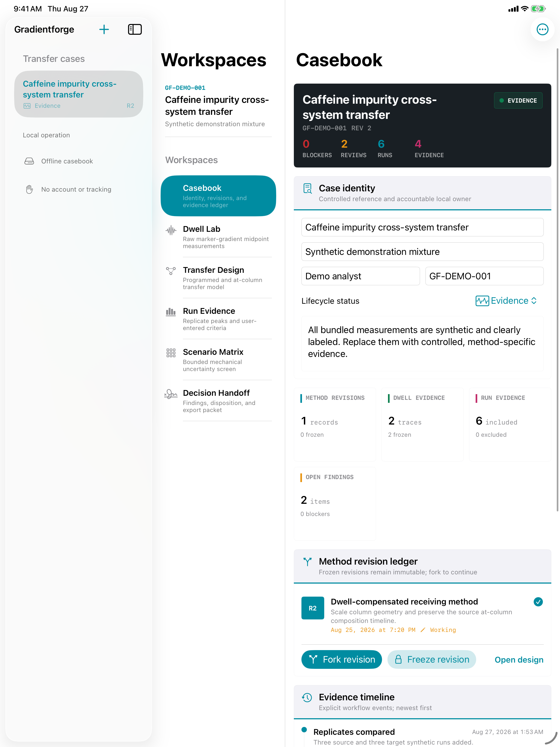The width and height of the screenshot is (560, 747).
Task: Add a new transfer case with plus icon
Action: 104,29
